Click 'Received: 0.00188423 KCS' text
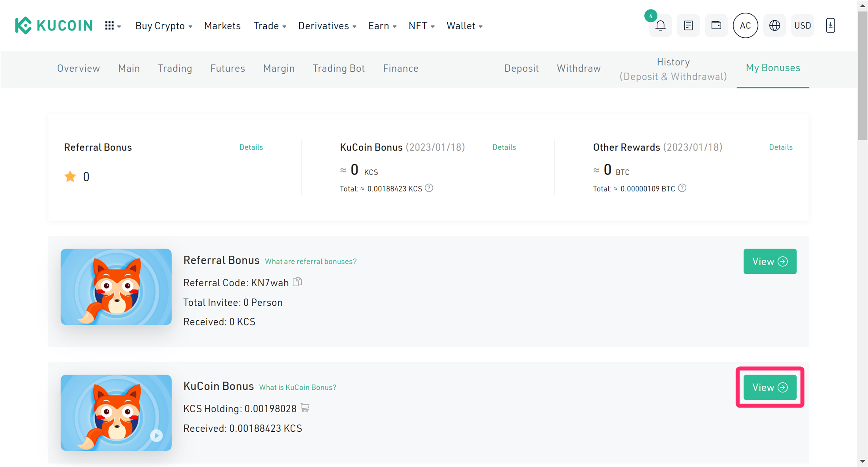The image size is (868, 467). 243,429
